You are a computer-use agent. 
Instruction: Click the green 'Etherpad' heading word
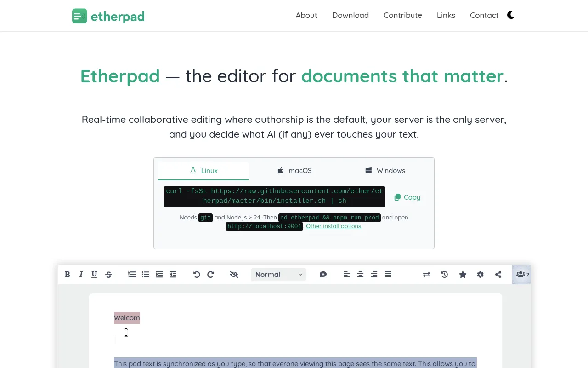pos(120,76)
